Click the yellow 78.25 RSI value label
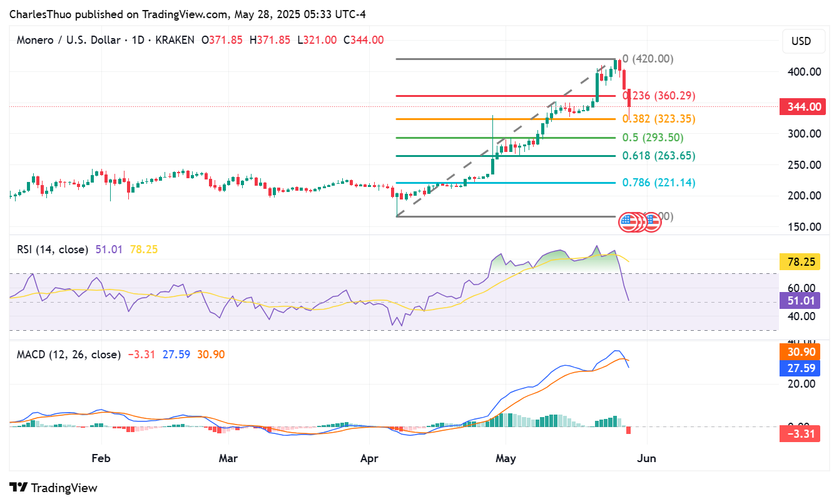Screen dimensions: 839x504 click(x=799, y=263)
